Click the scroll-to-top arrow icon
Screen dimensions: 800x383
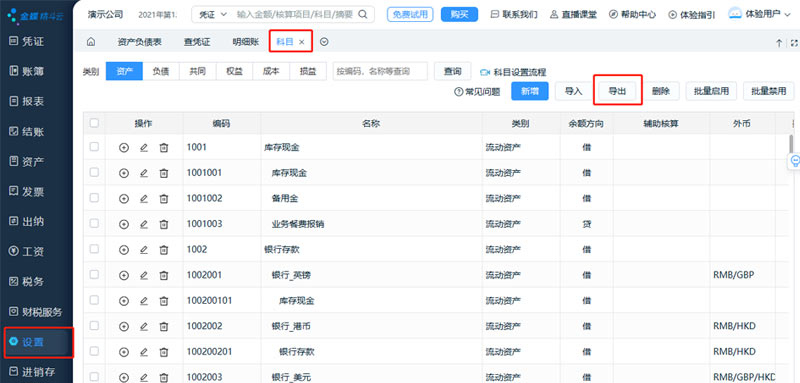(x=779, y=43)
